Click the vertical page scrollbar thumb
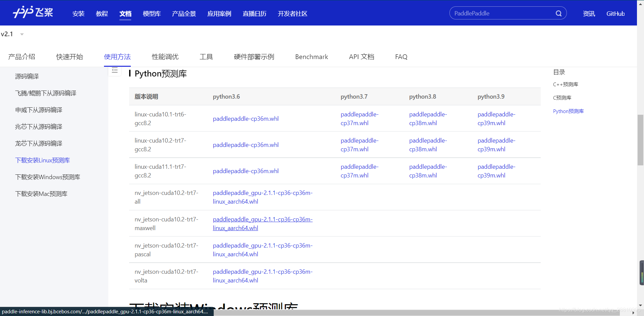644x316 pixels. pyautogui.click(x=640, y=140)
